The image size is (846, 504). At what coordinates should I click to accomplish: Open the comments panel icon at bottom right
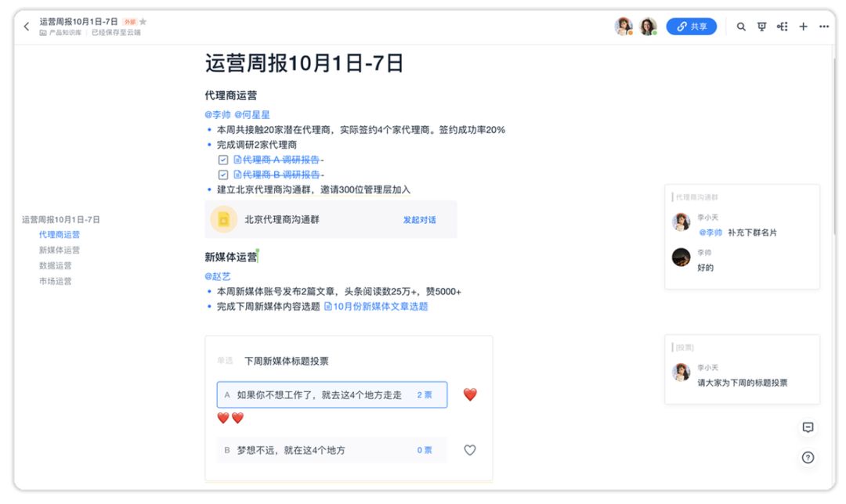point(808,427)
